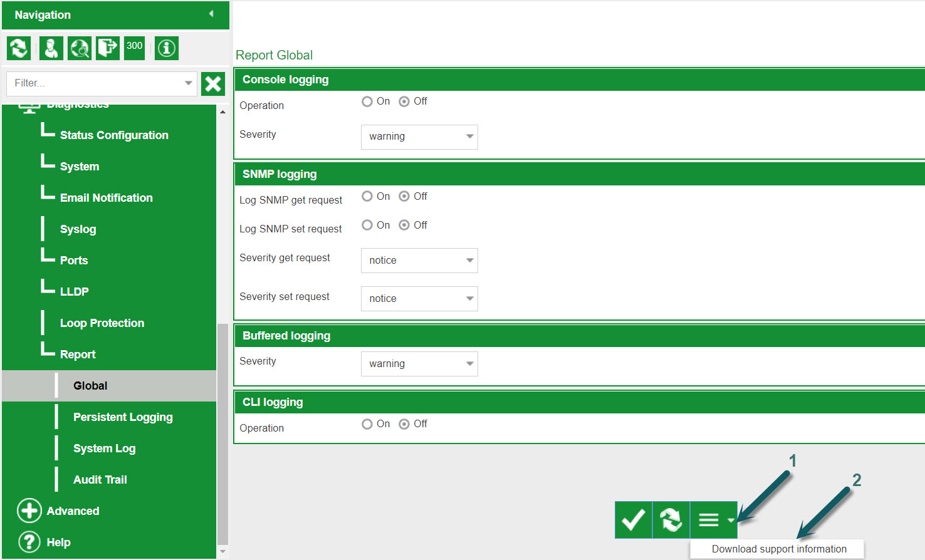Open Email Notification in navigation tree

click(107, 198)
